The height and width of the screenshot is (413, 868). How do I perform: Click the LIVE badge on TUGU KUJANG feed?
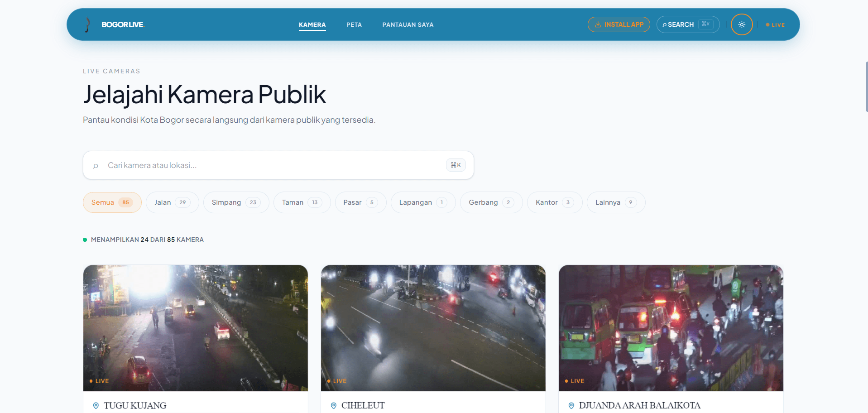[99, 381]
